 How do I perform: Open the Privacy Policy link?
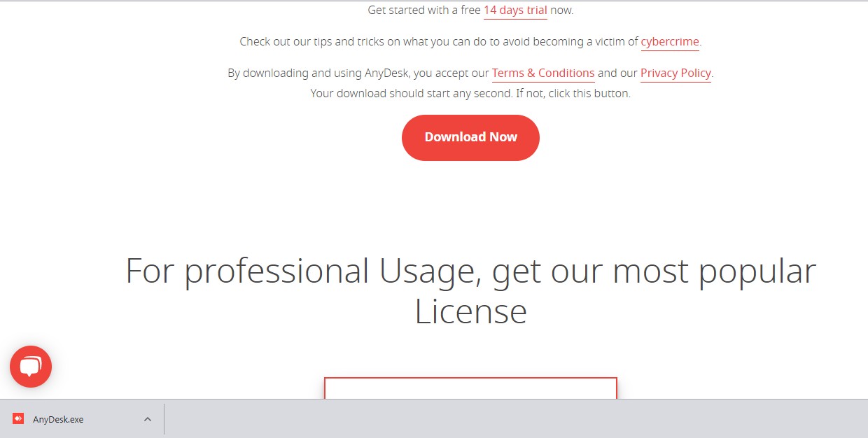[675, 73]
